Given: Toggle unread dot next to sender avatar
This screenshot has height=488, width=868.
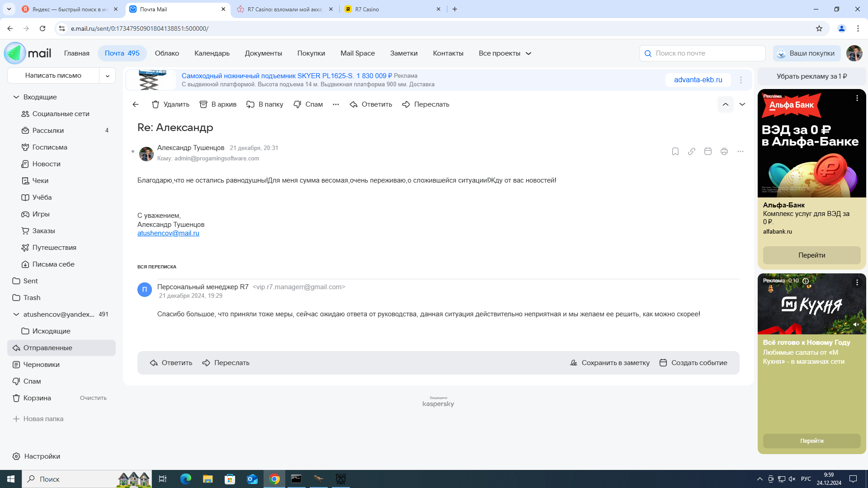Looking at the screenshot, I should click(133, 151).
